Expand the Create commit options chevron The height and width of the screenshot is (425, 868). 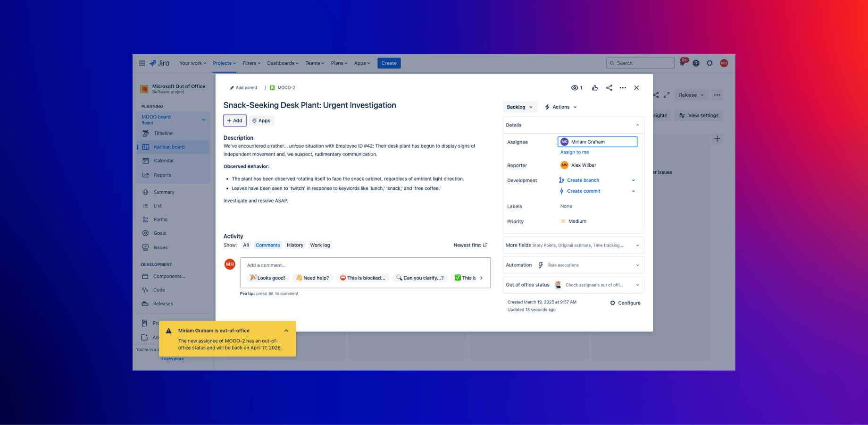tap(634, 191)
